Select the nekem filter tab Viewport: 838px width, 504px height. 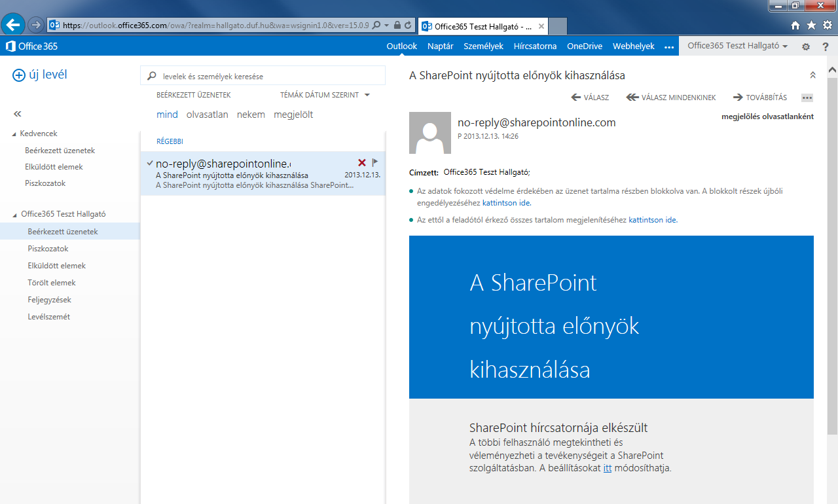tap(251, 115)
